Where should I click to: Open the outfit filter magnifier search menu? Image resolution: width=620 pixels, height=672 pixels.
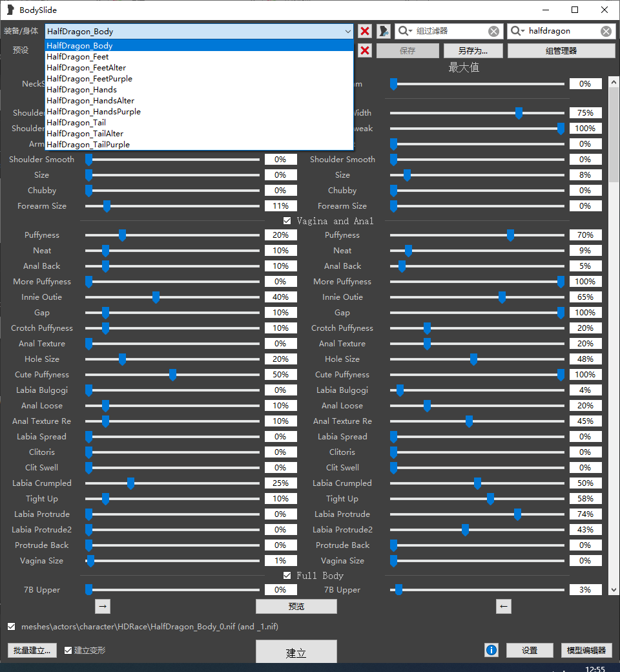tap(518, 31)
